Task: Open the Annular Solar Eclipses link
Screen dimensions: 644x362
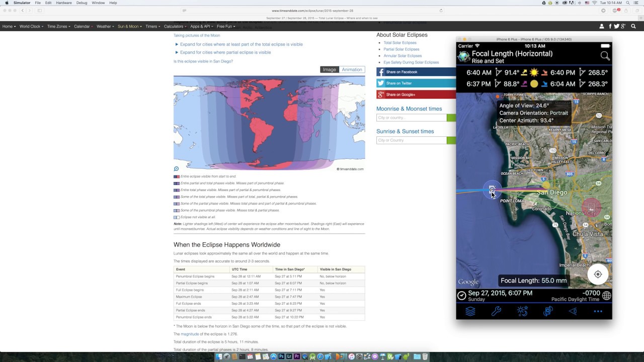Action: (403, 56)
